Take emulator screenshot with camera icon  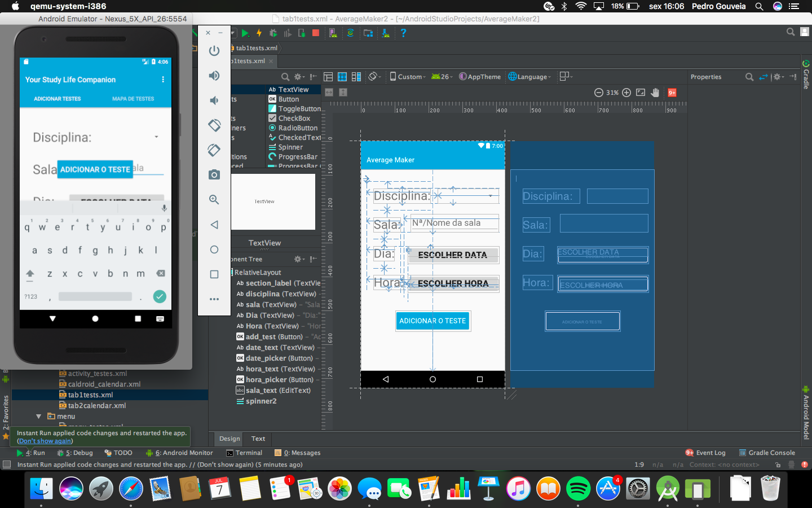[x=214, y=175]
